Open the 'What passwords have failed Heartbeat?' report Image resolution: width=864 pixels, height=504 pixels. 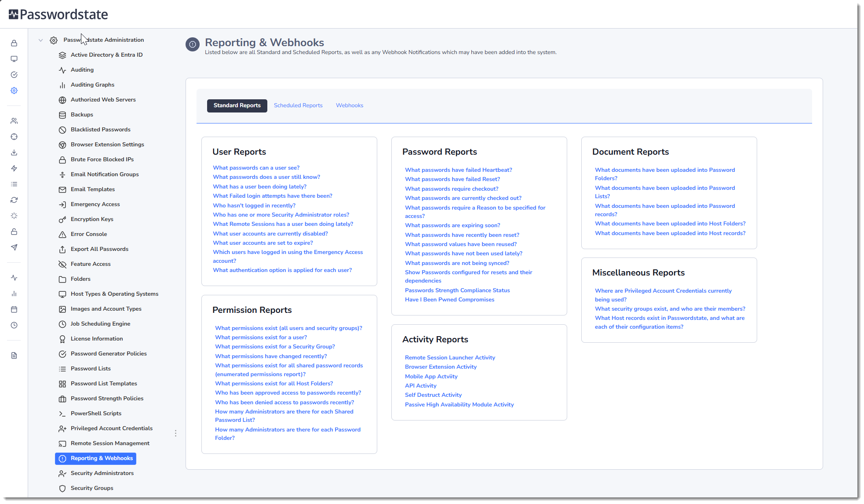[x=459, y=170]
